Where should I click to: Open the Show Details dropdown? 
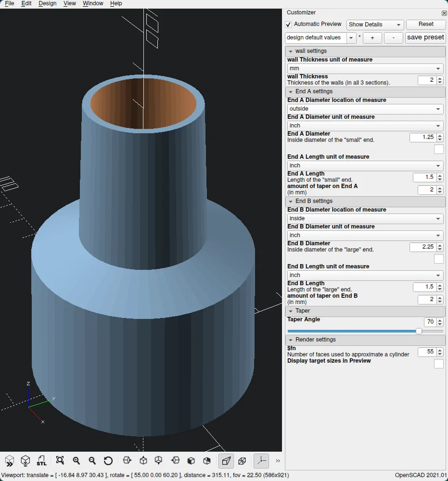tap(375, 25)
